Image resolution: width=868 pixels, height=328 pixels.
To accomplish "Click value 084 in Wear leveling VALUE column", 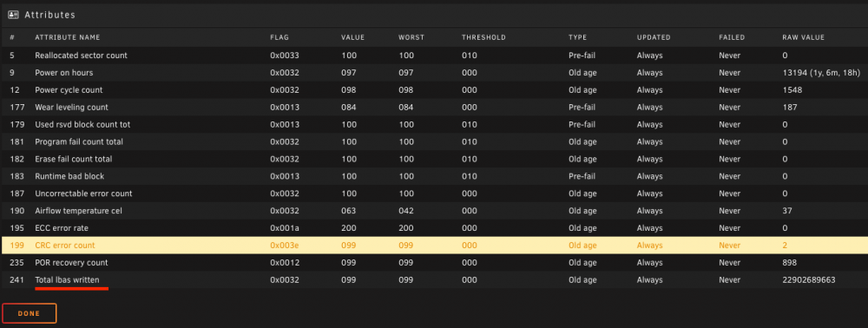I will [x=349, y=108].
